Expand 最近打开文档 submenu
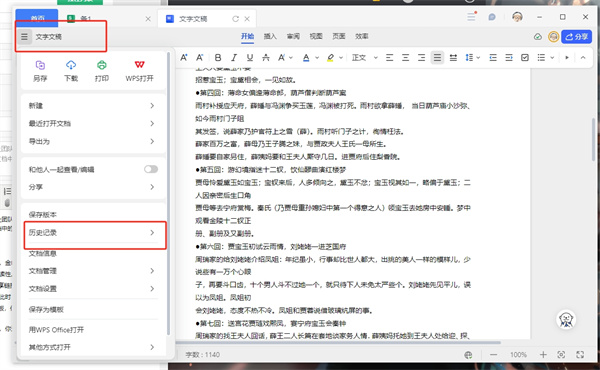Viewport: 600px width, 370px height. click(x=93, y=123)
